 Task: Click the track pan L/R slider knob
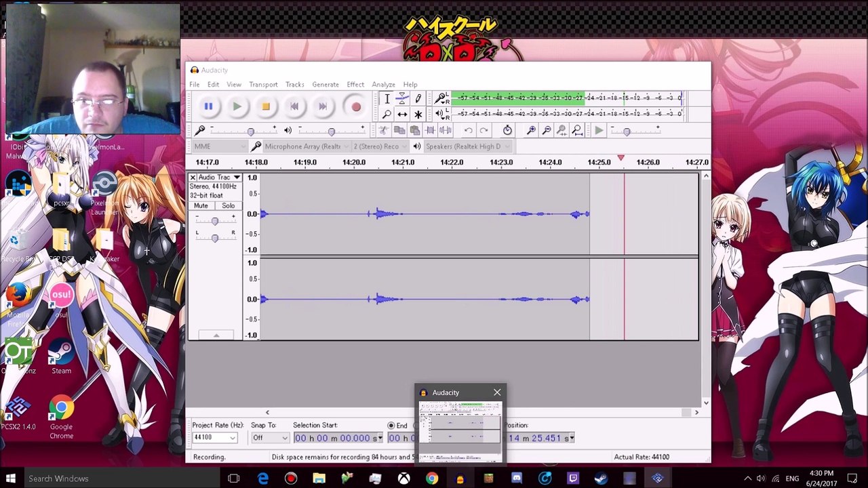coord(215,237)
